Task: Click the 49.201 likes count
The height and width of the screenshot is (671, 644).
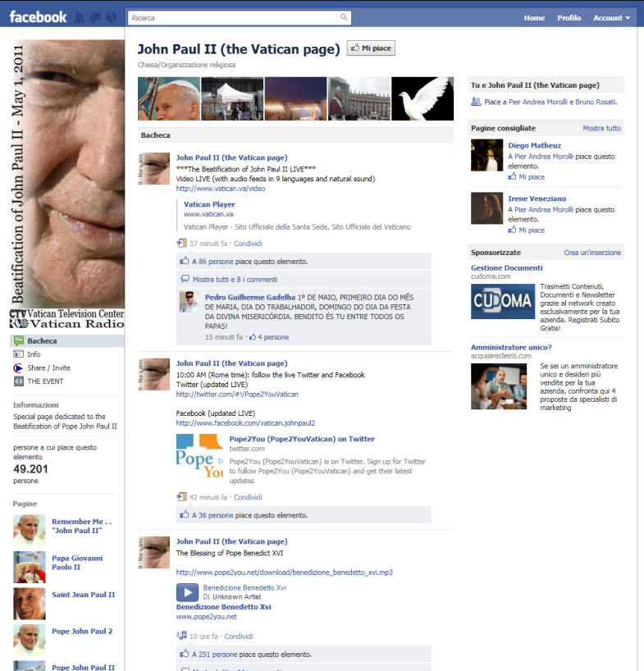Action: click(x=30, y=469)
